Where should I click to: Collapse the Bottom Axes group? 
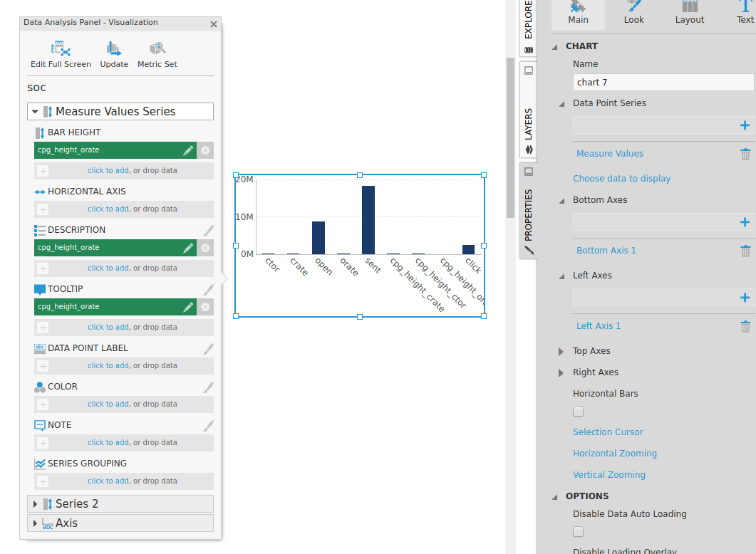point(561,200)
